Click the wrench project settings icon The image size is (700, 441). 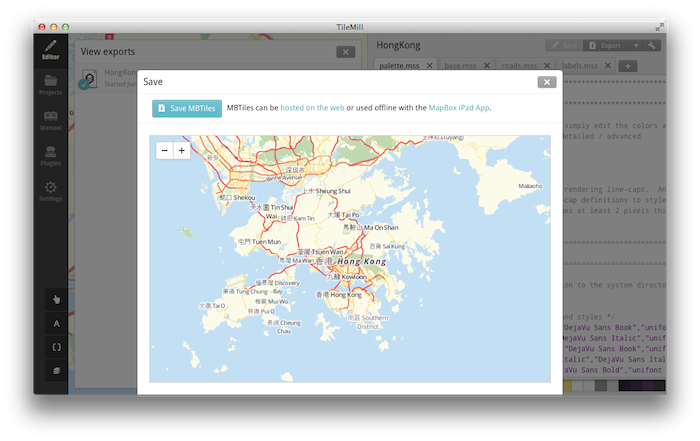coord(651,46)
